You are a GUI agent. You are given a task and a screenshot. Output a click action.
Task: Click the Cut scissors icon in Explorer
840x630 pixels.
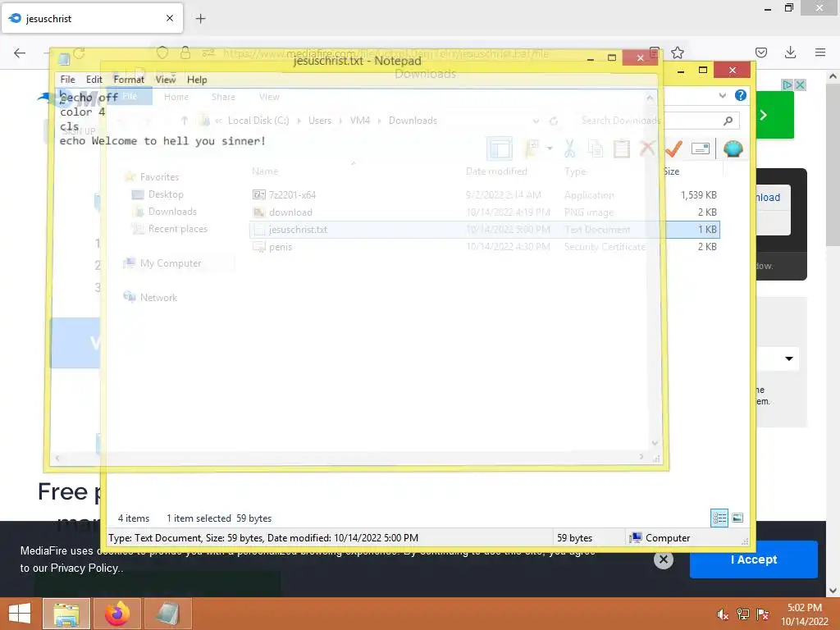(x=569, y=148)
